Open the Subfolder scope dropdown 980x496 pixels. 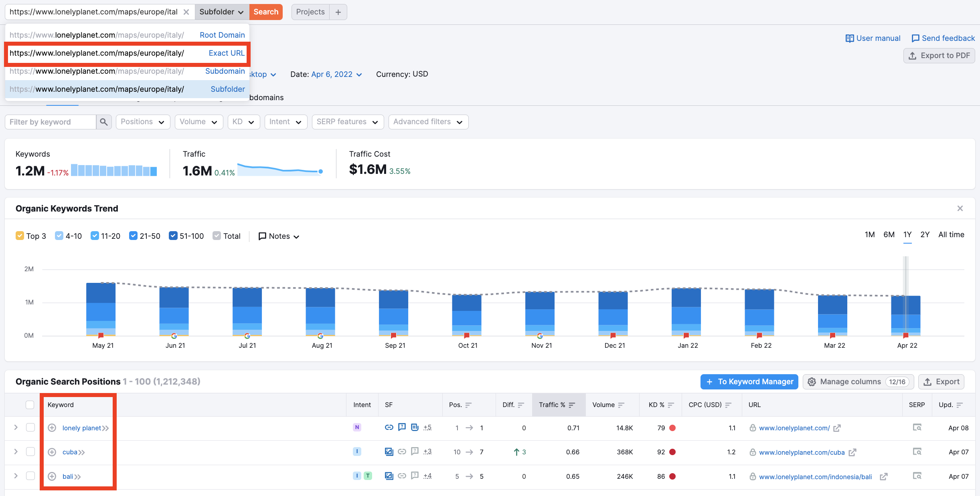222,12
